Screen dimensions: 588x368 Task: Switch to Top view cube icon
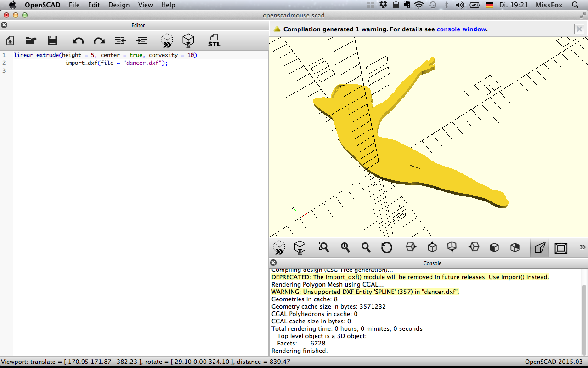pos(432,247)
